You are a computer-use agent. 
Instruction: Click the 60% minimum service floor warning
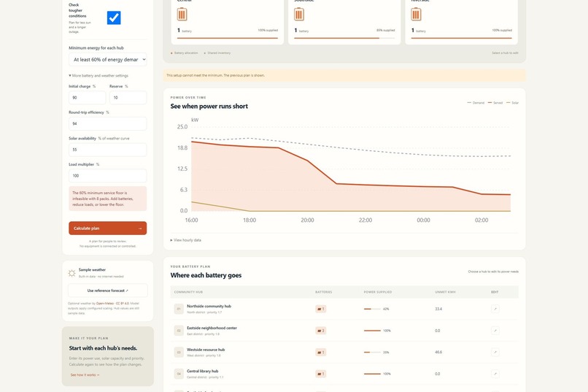pyautogui.click(x=108, y=199)
